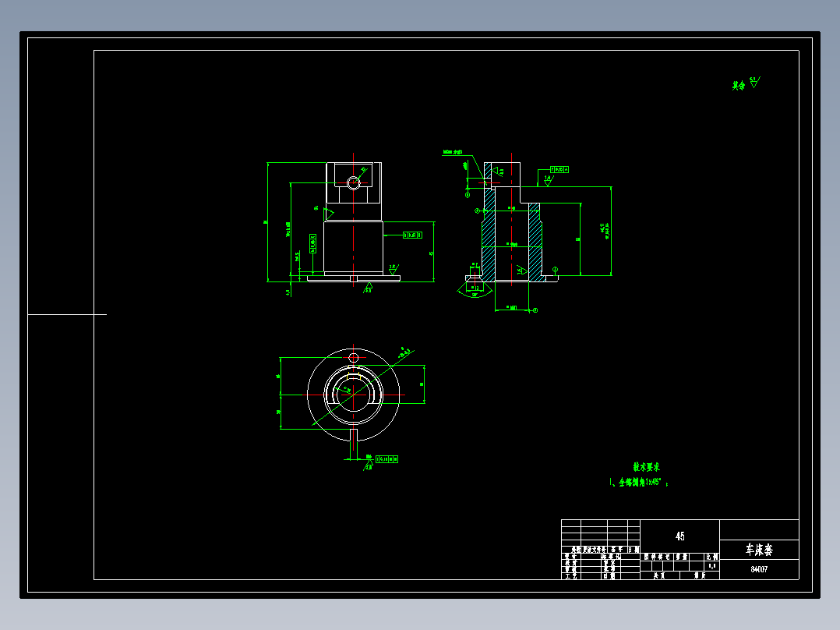Viewport: 840px width, 630px height.
Task: Click datum circle A on section view flange
Action: point(555,269)
